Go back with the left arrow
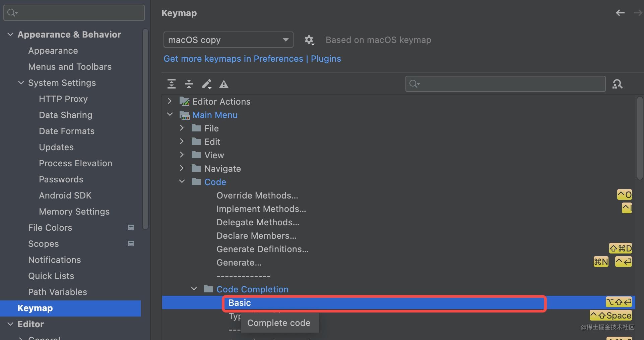The image size is (644, 340). (x=620, y=13)
